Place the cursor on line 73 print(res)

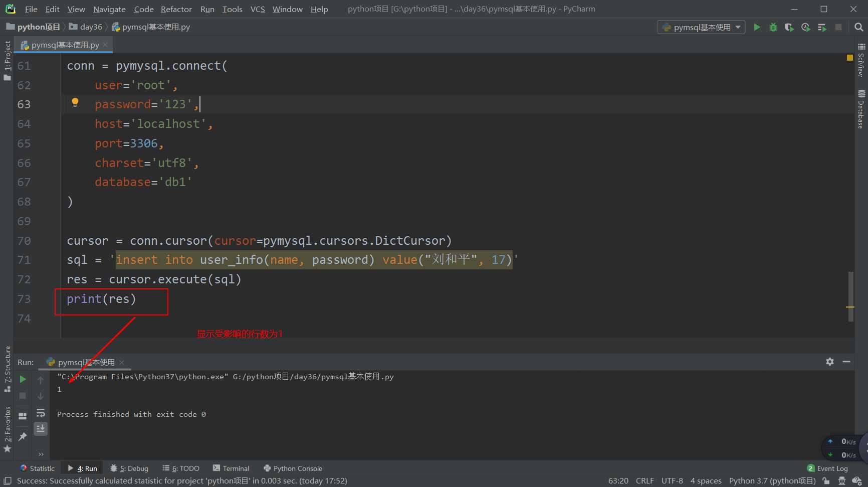(101, 299)
